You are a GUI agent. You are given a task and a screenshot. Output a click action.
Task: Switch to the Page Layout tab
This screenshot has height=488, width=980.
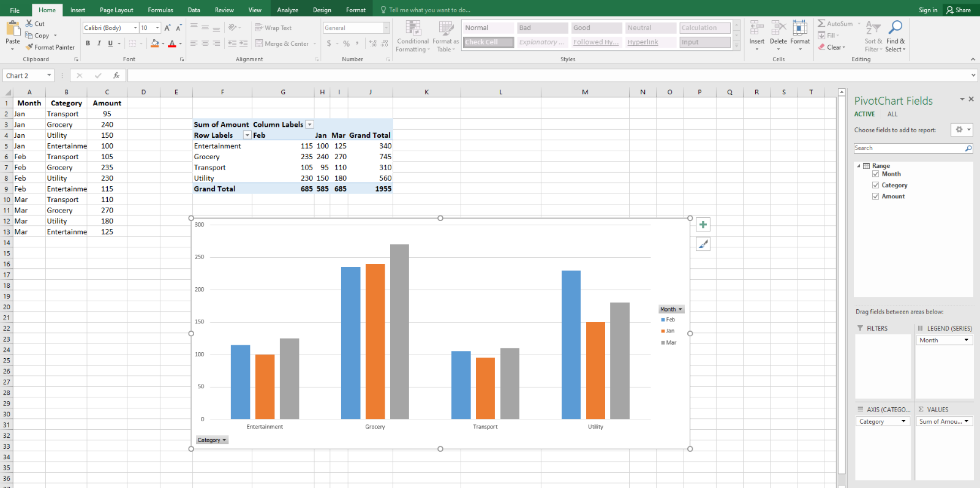pos(116,10)
